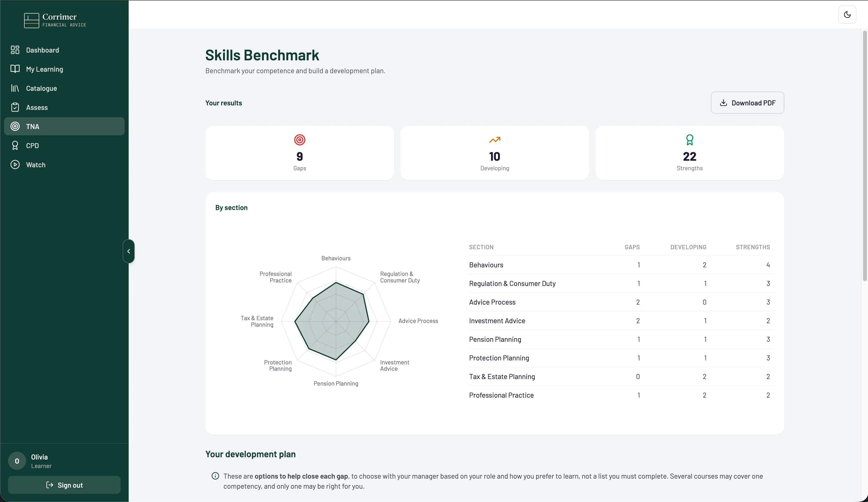The height and width of the screenshot is (502, 868).
Task: Click the My Learning book icon
Action: [15, 69]
